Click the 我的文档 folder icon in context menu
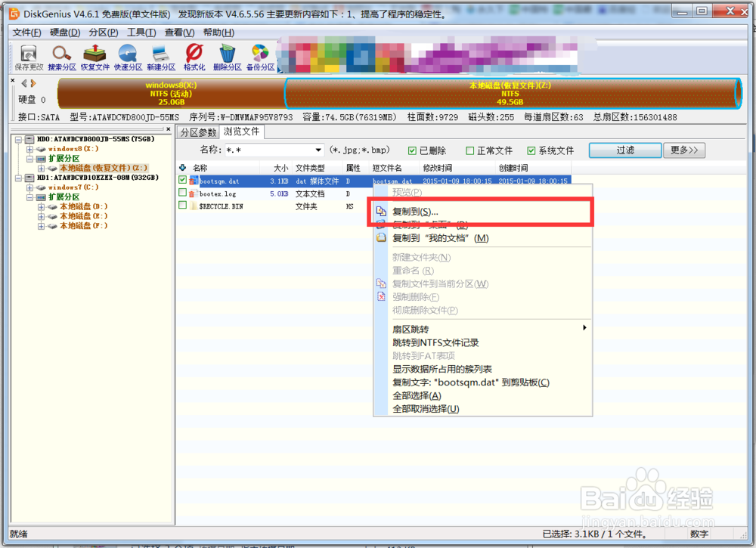Image resolution: width=756 pixels, height=548 pixels. 381,237
